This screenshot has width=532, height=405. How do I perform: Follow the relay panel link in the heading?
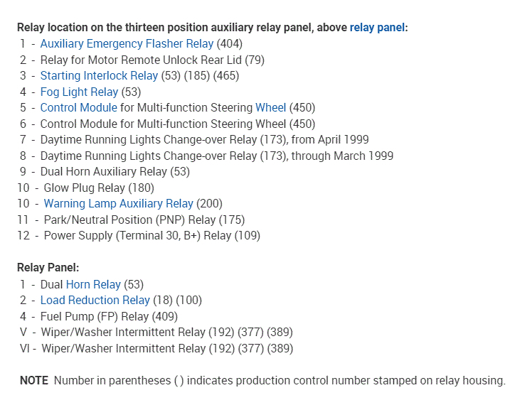click(377, 28)
